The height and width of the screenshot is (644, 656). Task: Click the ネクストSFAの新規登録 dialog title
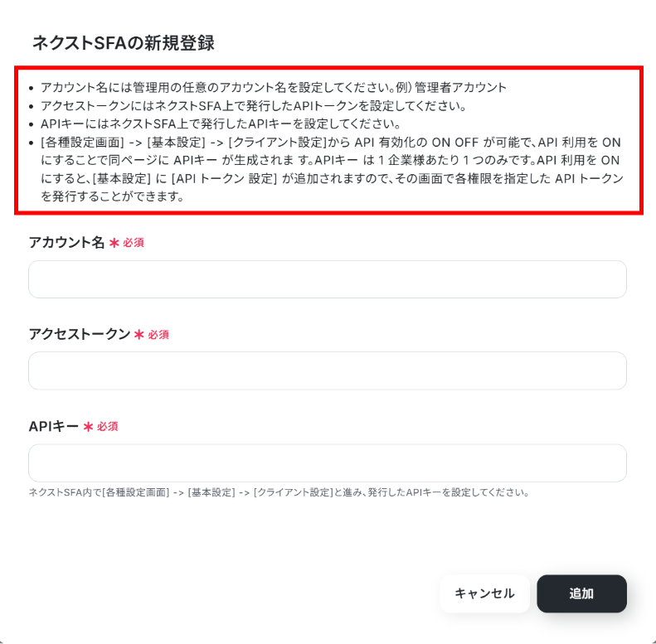click(124, 42)
